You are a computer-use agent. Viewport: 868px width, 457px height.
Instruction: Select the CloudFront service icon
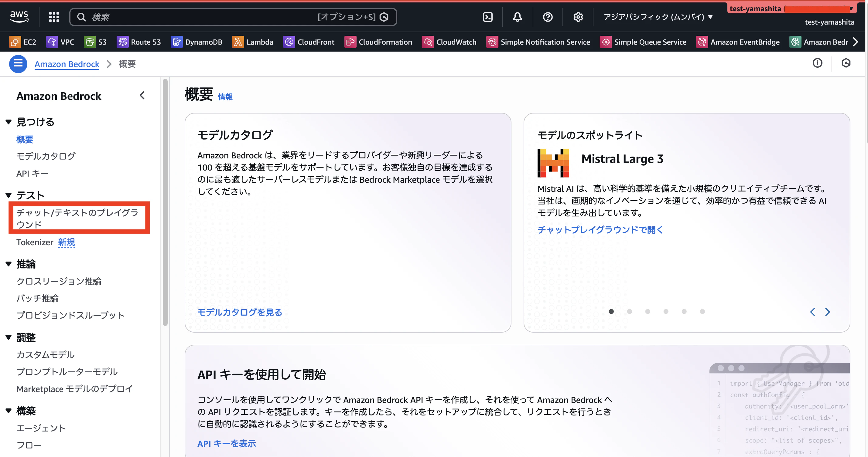click(x=309, y=42)
